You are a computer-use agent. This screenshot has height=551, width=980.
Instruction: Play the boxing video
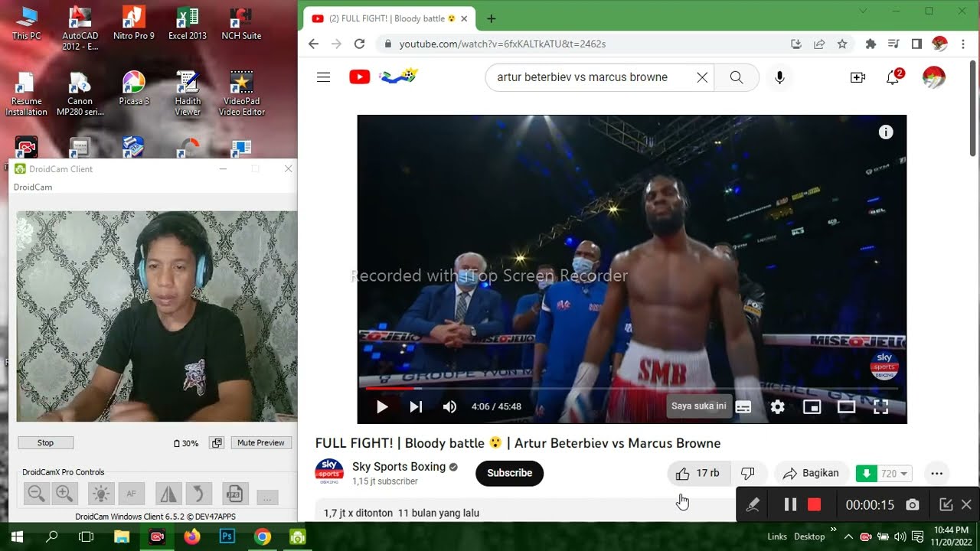point(382,406)
